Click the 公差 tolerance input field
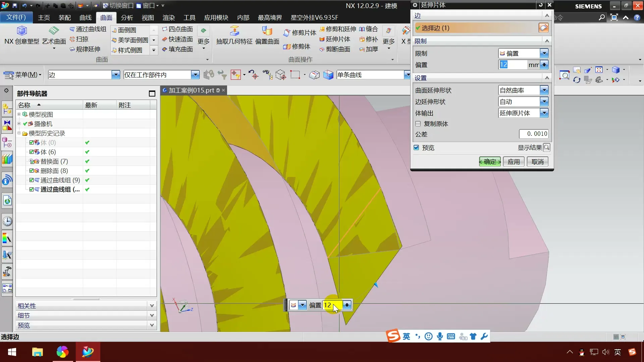Image resolution: width=644 pixels, height=362 pixels. click(534, 134)
